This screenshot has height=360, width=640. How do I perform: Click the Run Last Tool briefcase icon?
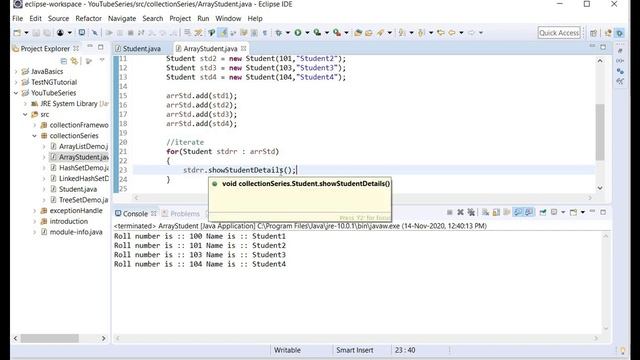[337, 33]
